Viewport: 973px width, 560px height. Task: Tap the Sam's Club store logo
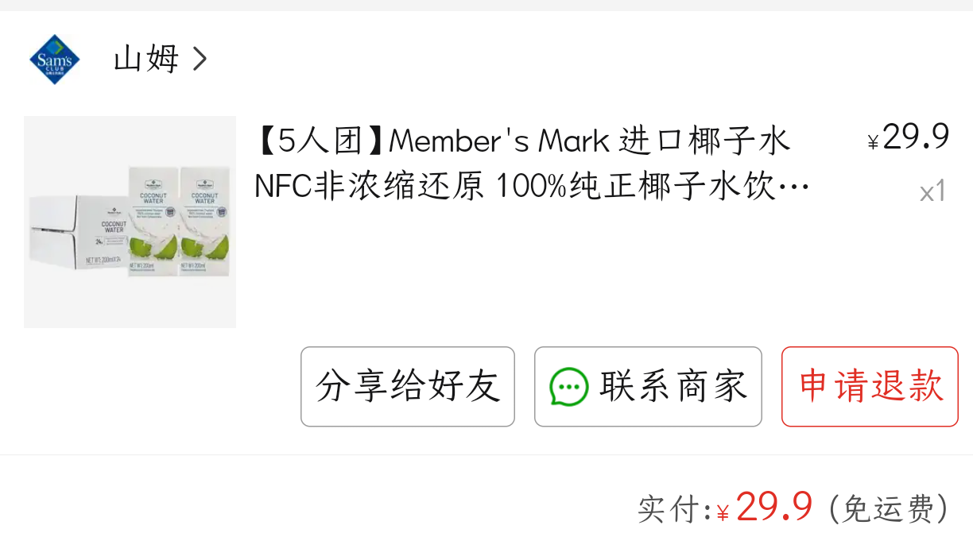pyautogui.click(x=55, y=59)
